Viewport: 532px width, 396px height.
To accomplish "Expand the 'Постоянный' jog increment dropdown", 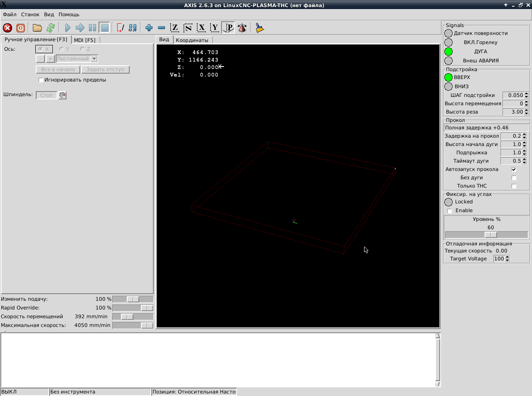I will [94, 59].
